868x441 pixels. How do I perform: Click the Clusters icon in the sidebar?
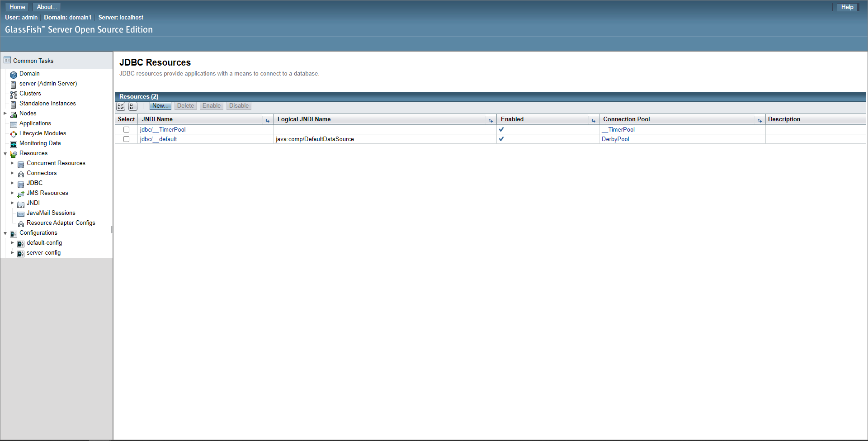coord(13,94)
